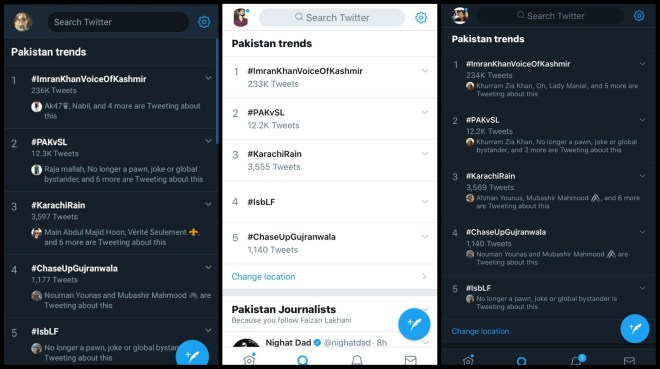The height and width of the screenshot is (369, 660).
Task: Open settings gear in right dark panel
Action: [x=639, y=16]
